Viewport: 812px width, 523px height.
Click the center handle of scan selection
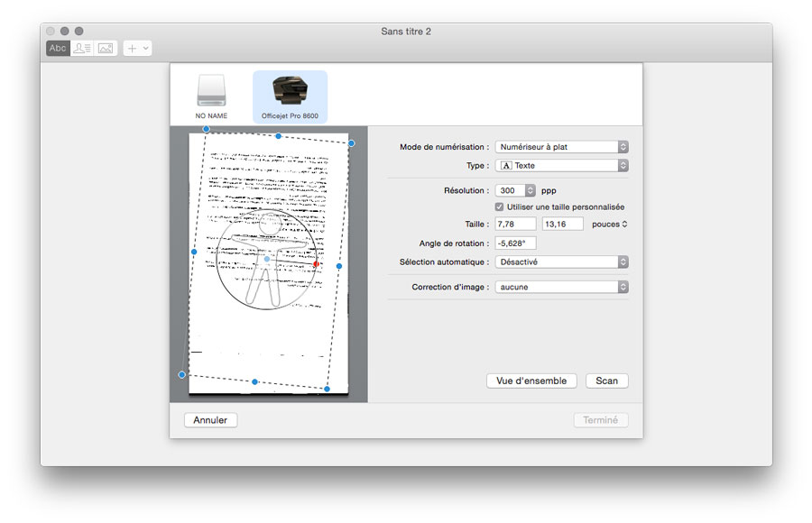pyautogui.click(x=267, y=259)
